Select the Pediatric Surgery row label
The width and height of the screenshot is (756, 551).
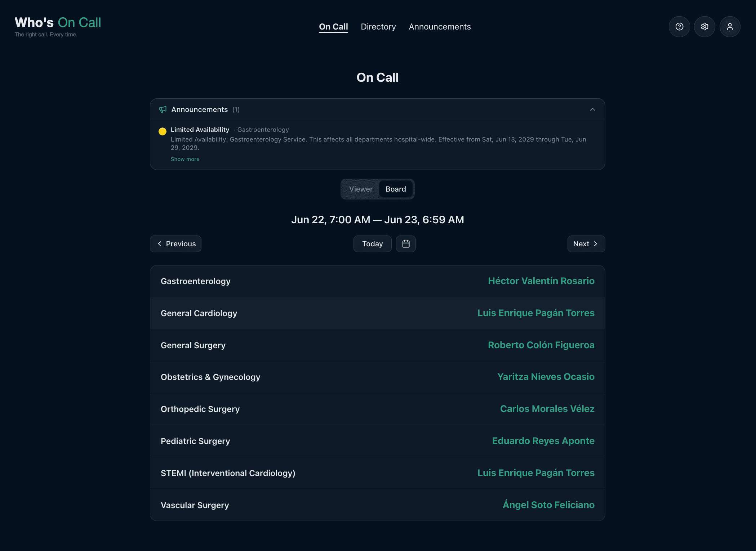[x=195, y=441]
